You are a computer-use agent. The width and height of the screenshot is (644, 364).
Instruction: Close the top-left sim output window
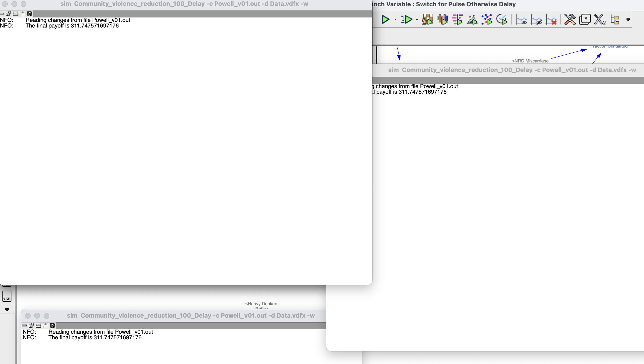5,4
